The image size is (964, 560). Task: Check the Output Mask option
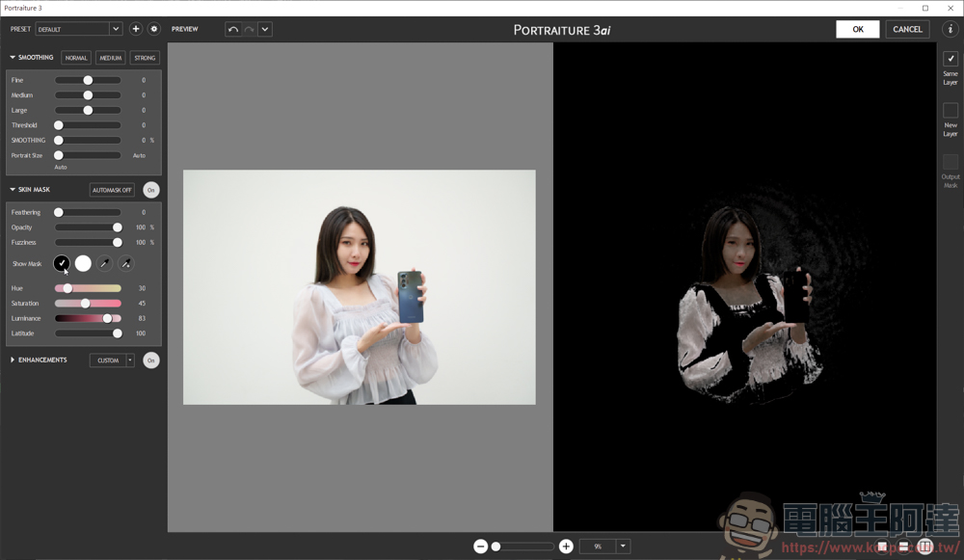pos(951,162)
